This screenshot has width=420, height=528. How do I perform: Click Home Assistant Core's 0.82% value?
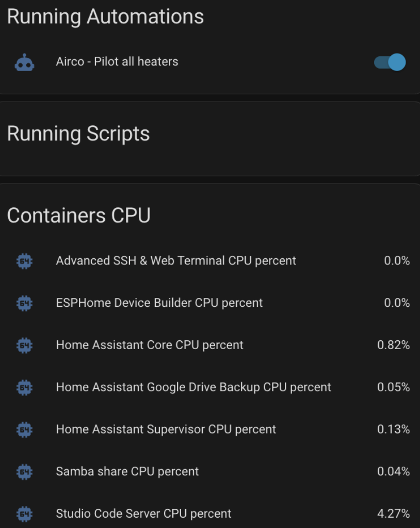[394, 345]
